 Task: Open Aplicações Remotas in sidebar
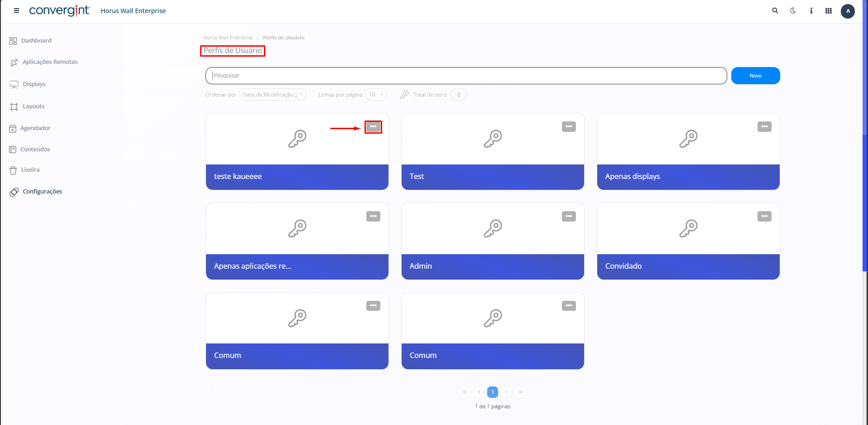click(50, 62)
